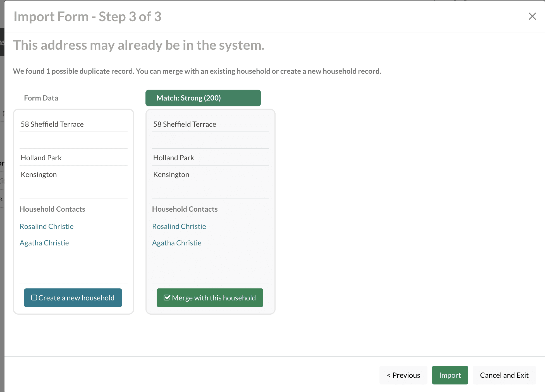545x392 pixels.
Task: Go back with the Previous button
Action: tap(403, 375)
